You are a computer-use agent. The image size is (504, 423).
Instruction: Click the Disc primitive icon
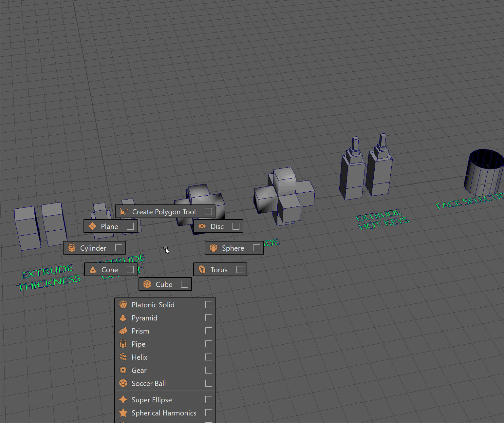pos(202,226)
